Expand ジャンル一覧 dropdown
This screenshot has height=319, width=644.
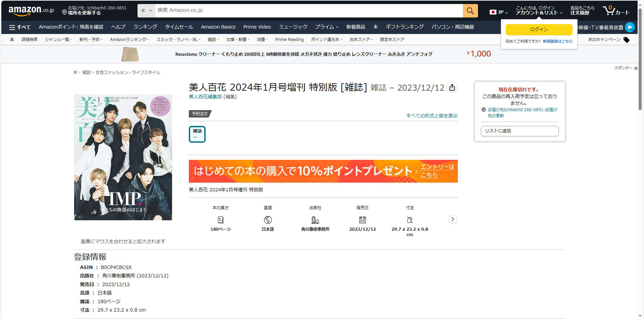(x=58, y=40)
